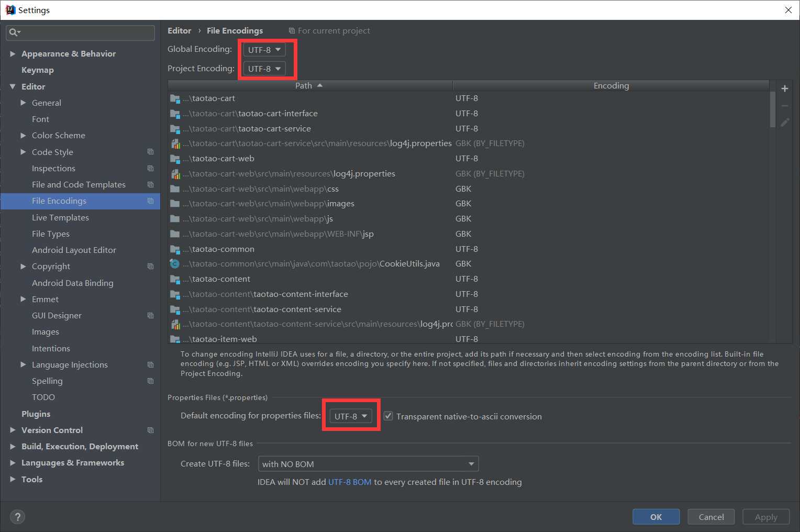Screen dimensions: 800x532
Task: Click folder icon of ...\taotao-cart row
Action: coord(175,98)
